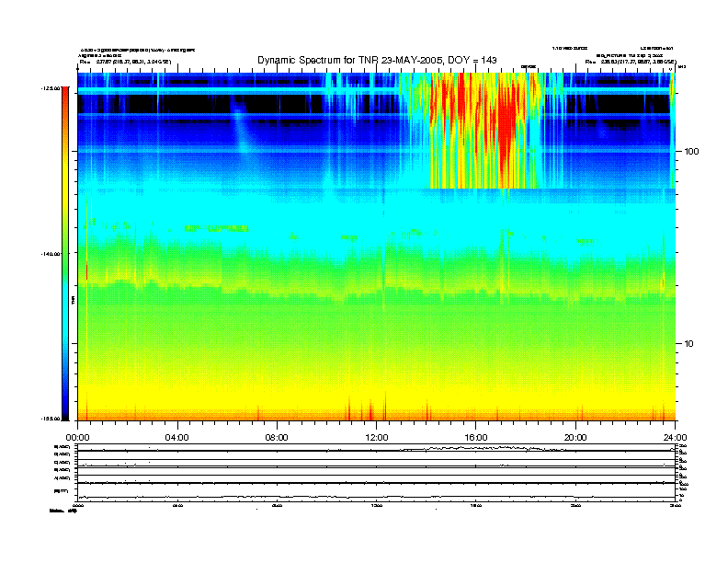Screen dimensions: 728x563
Task: Click the plot title 'Dynamic Spectrum for TNR 23-MAY-2005'
Action: [x=377, y=60]
